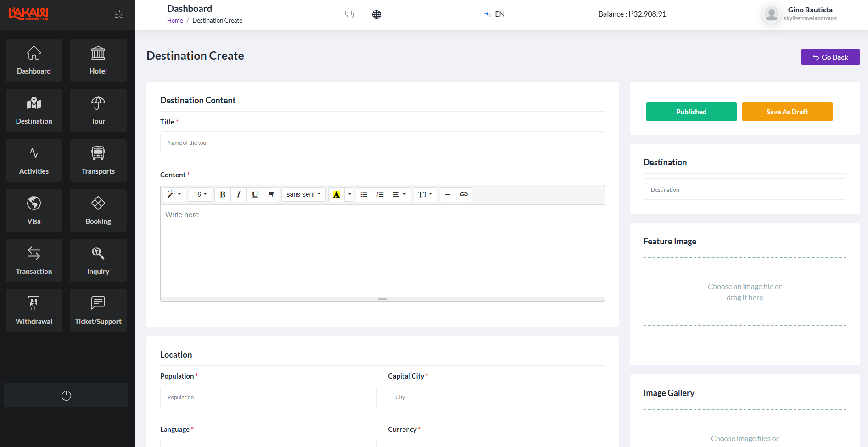Toggle bold formatting in editor
The height and width of the screenshot is (447, 868).
click(223, 194)
